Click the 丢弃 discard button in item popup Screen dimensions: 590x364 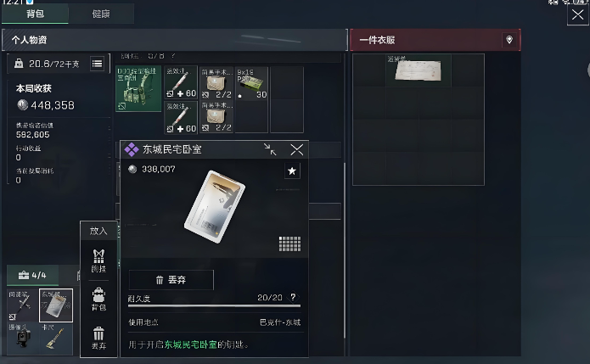click(171, 280)
